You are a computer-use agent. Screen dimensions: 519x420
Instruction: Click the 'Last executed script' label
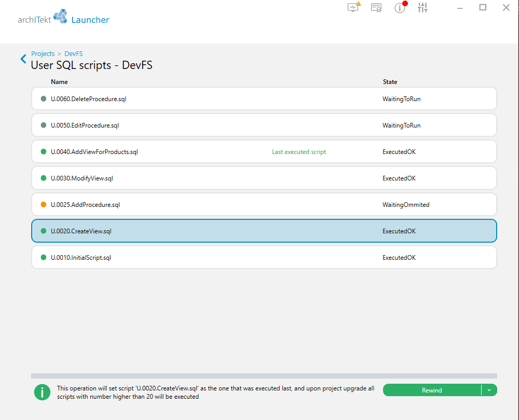[x=299, y=152]
